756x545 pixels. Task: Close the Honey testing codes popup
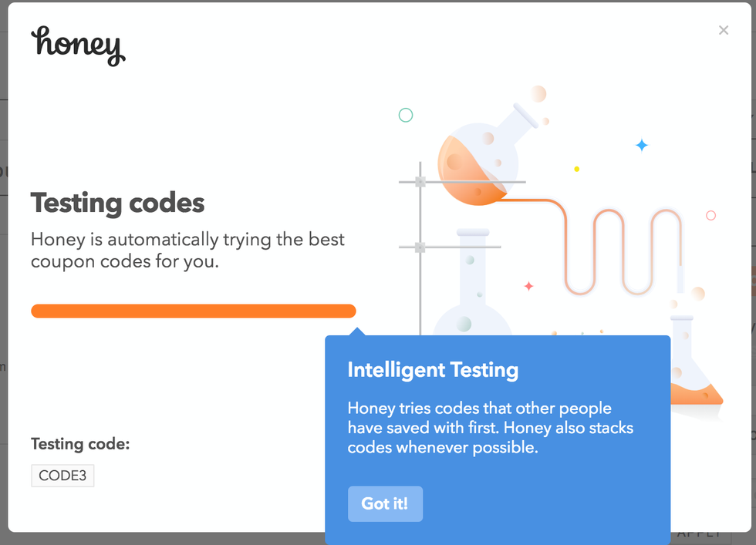pos(723,30)
